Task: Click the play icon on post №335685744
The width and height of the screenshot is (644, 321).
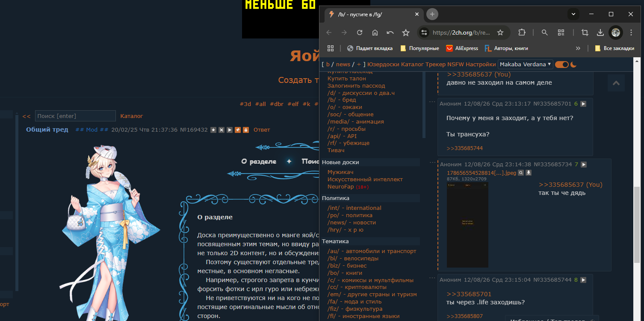Action: (x=583, y=280)
